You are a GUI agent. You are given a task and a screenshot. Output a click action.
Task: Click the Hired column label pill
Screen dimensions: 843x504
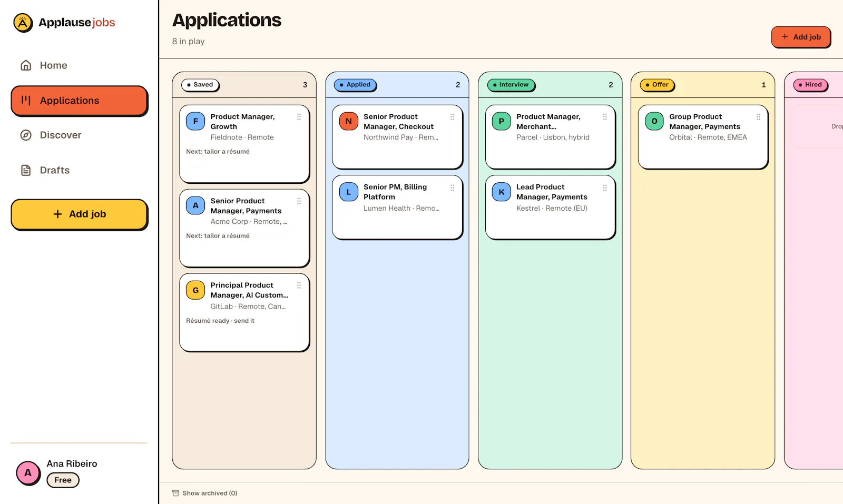pyautogui.click(x=811, y=85)
